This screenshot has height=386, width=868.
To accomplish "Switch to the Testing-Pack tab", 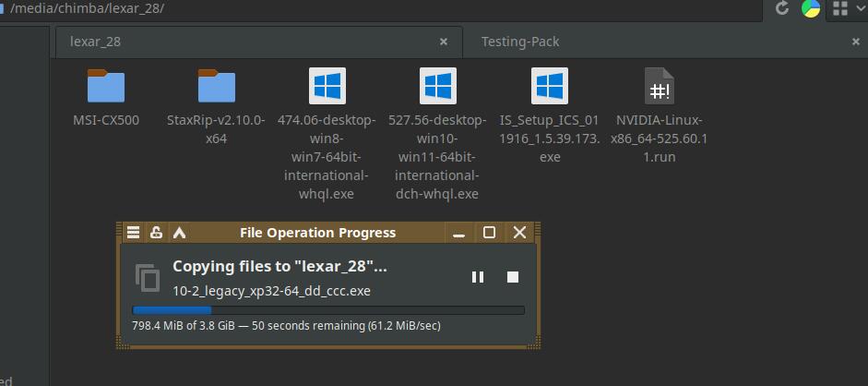I will point(520,42).
